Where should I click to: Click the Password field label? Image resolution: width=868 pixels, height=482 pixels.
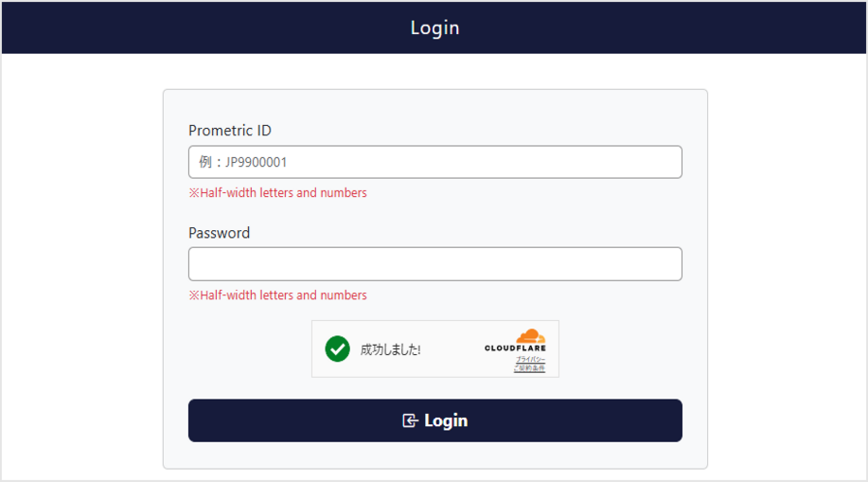tap(219, 233)
